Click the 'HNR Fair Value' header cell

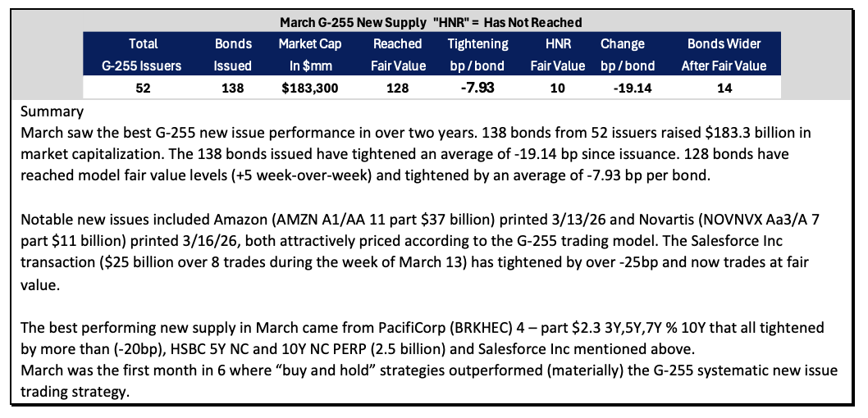557,55
